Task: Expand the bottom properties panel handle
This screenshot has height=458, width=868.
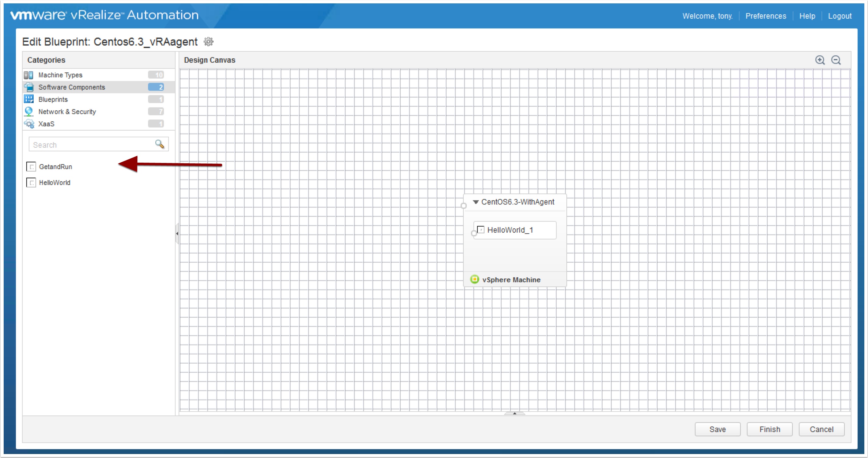Action: click(514, 413)
